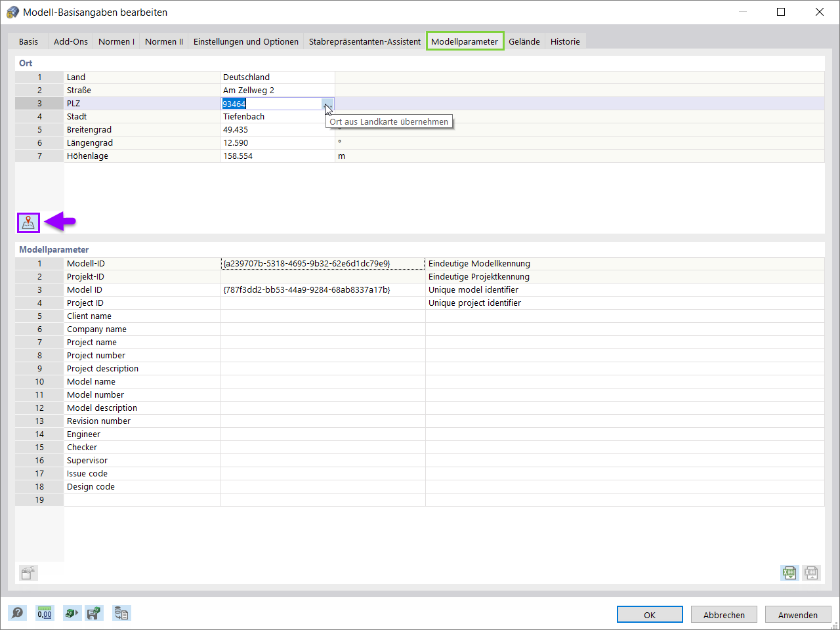
Task: Open the Einstellungen und Optionen tab
Action: (x=246, y=41)
